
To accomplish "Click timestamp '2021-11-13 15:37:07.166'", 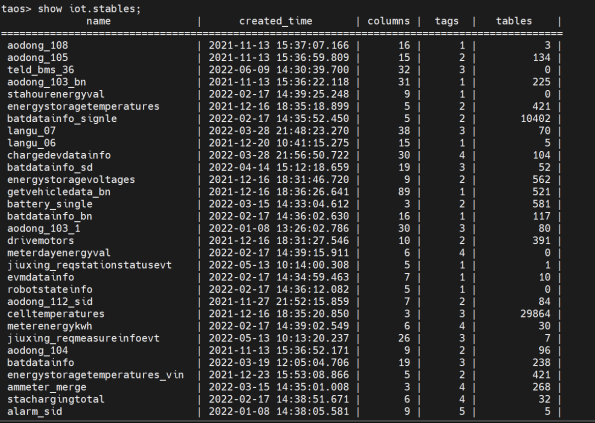I will pos(279,46).
